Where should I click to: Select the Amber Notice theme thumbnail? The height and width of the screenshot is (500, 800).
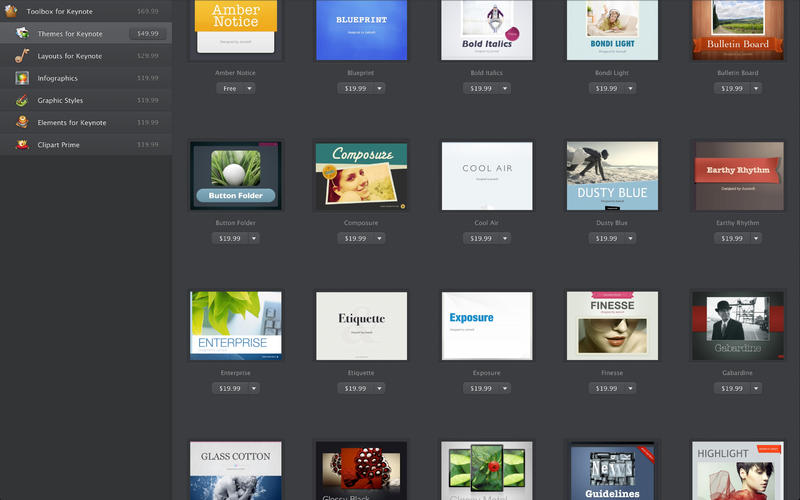coord(236,28)
